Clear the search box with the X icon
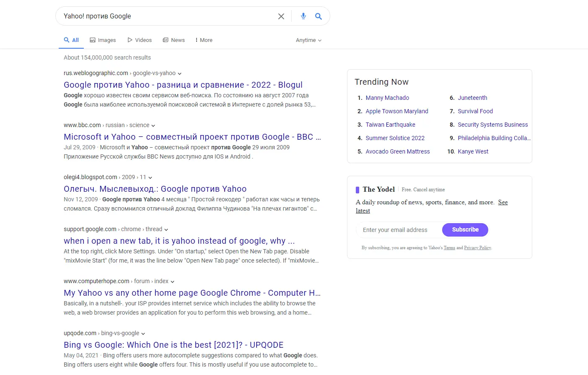This screenshot has height=375, width=588. pos(281,16)
